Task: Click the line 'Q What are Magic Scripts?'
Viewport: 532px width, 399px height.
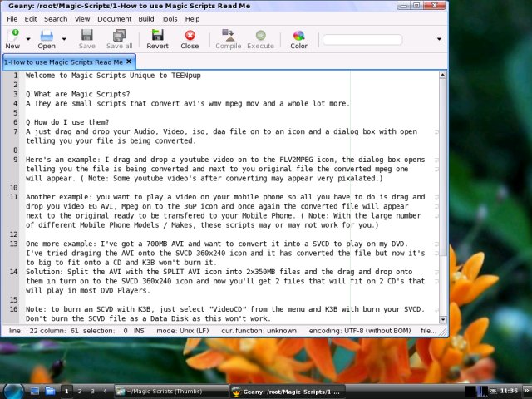Action: pos(77,94)
